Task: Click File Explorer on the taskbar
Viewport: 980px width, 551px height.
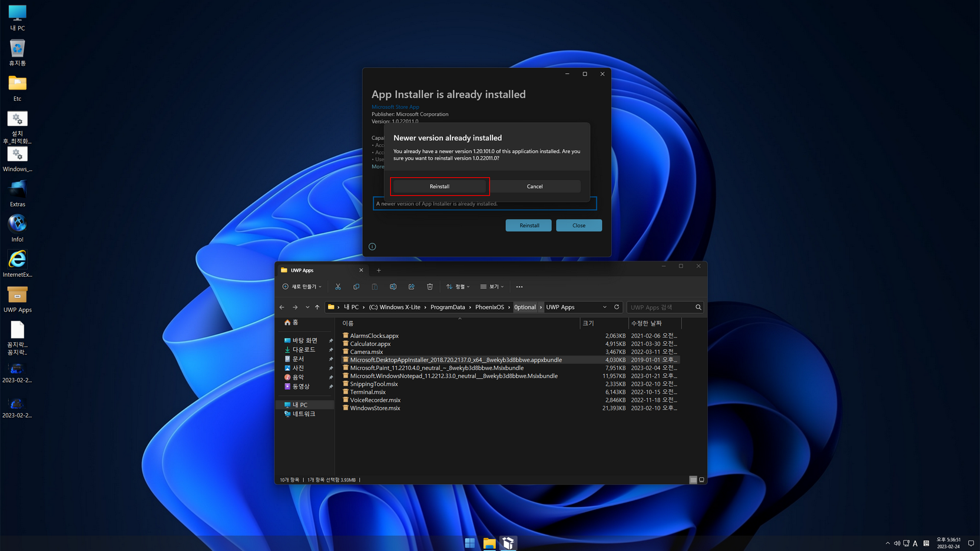Action: [x=489, y=543]
